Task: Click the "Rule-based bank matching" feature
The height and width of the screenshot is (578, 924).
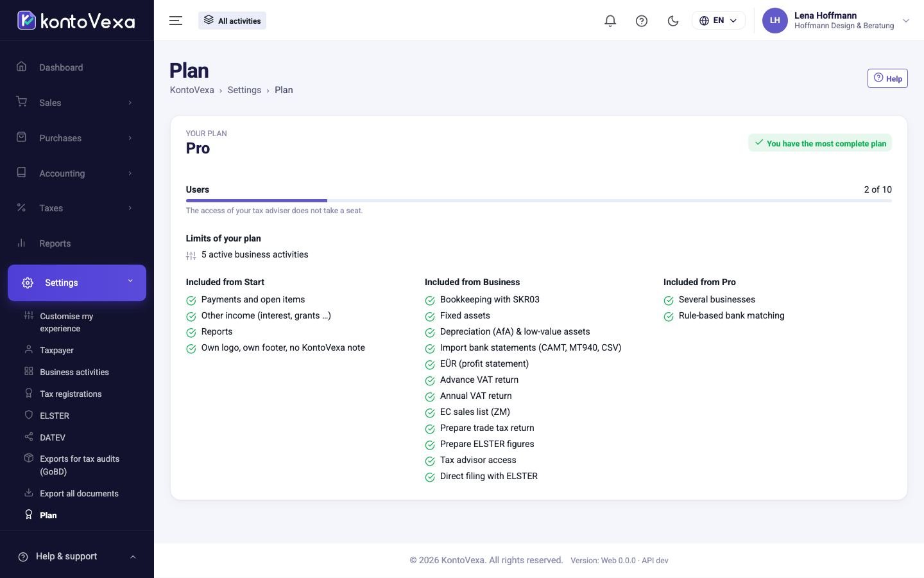Action: 732,315
